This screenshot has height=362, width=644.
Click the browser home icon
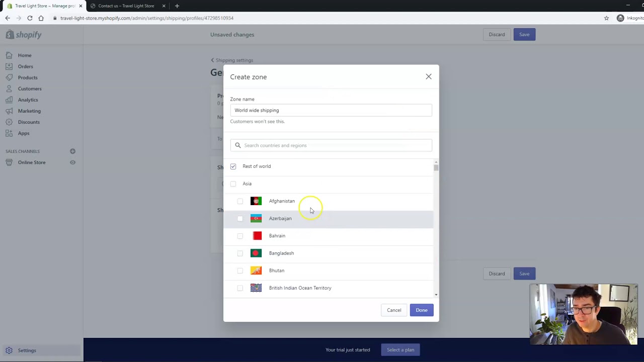pos(41,18)
